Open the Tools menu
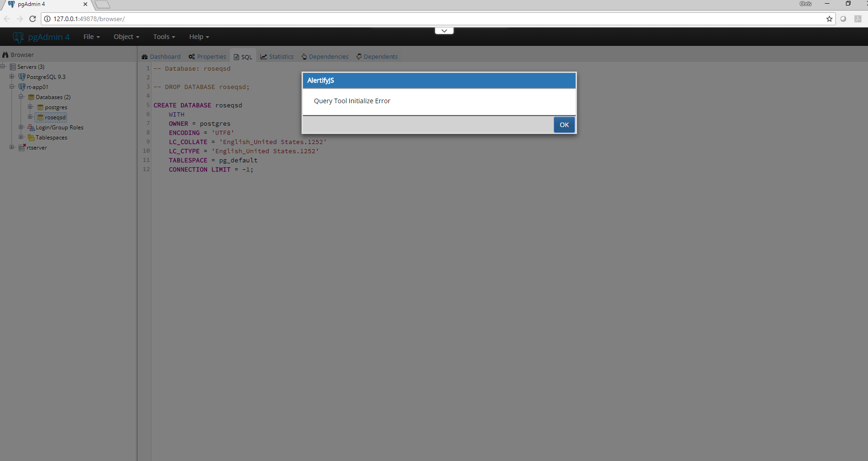868x461 pixels. [x=164, y=37]
